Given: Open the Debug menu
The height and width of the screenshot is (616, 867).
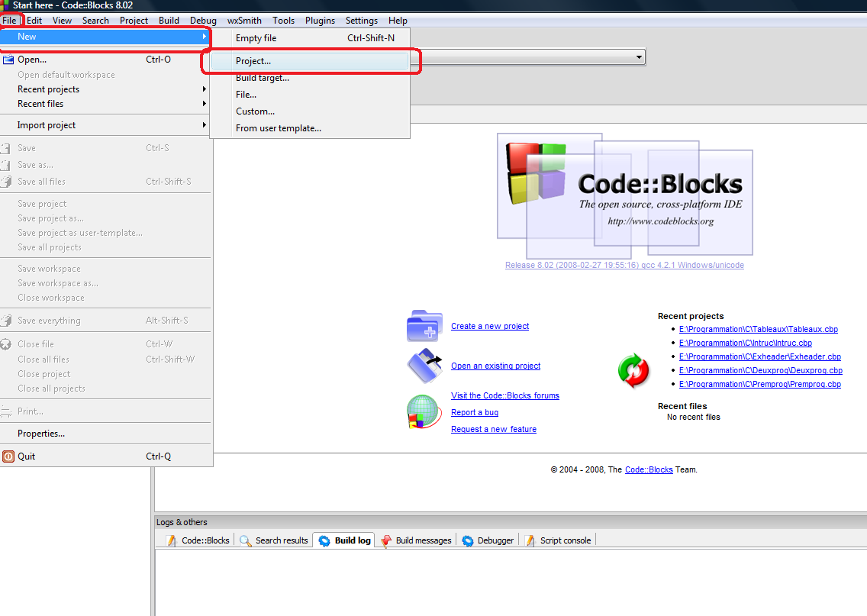Looking at the screenshot, I should pyautogui.click(x=203, y=21).
